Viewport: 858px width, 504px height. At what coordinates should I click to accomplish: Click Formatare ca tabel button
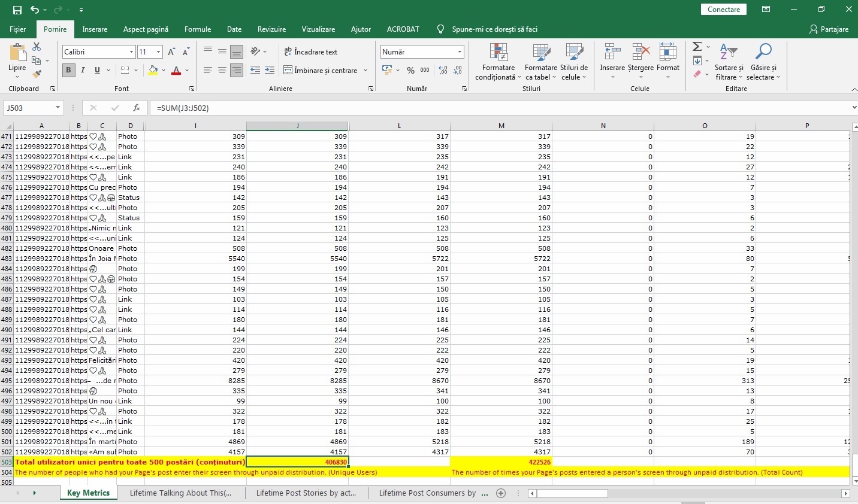541,62
